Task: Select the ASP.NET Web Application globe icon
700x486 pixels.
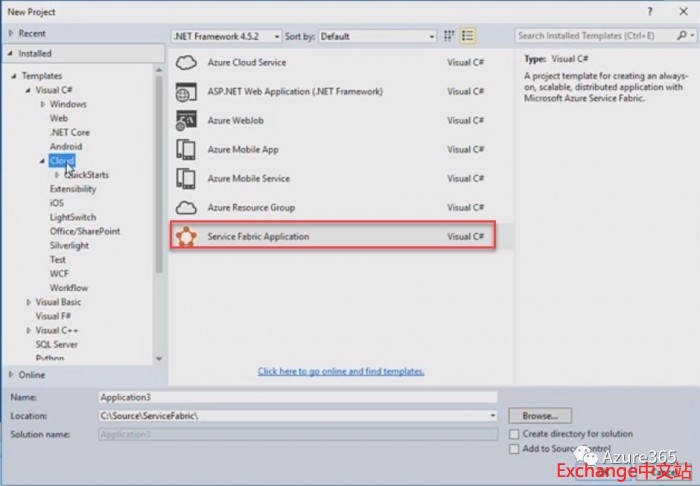Action: [x=186, y=92]
